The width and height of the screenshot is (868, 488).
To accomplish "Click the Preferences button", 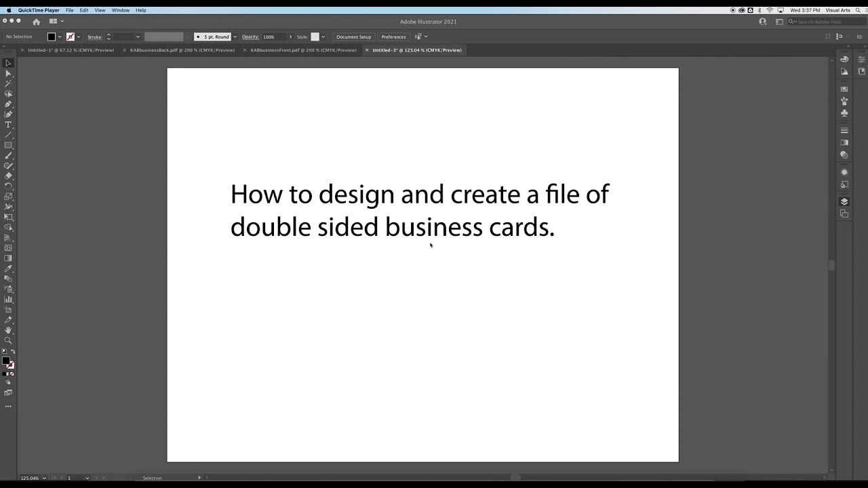I will (x=393, y=37).
